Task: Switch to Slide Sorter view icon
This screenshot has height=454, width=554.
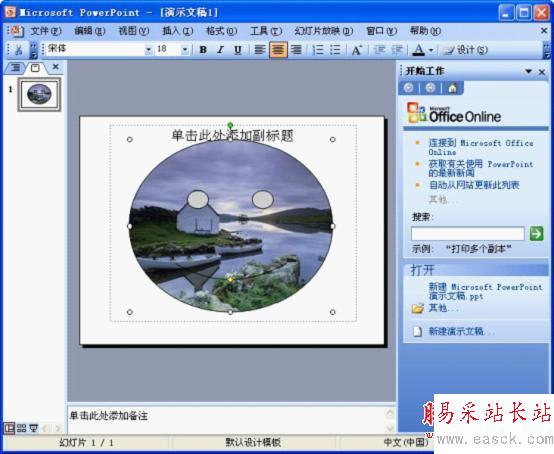Action: pos(21,428)
